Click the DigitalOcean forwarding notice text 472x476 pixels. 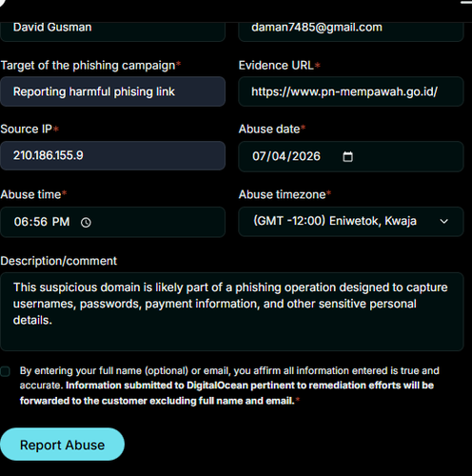[227, 393]
